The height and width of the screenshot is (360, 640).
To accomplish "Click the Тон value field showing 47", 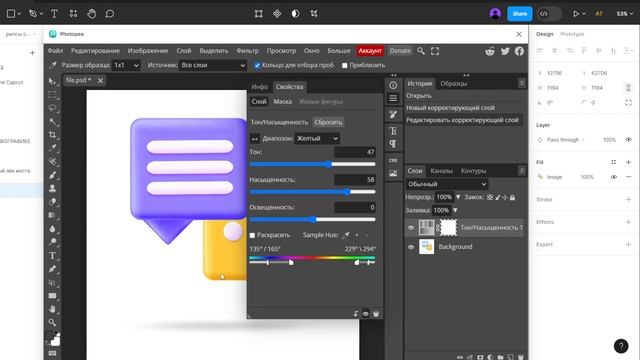I will [355, 152].
